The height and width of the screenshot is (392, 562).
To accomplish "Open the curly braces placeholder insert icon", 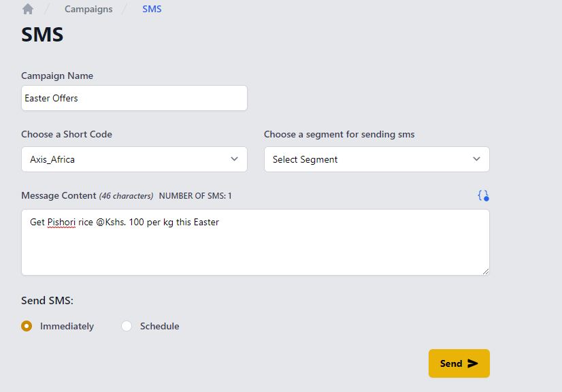I will pyautogui.click(x=483, y=195).
